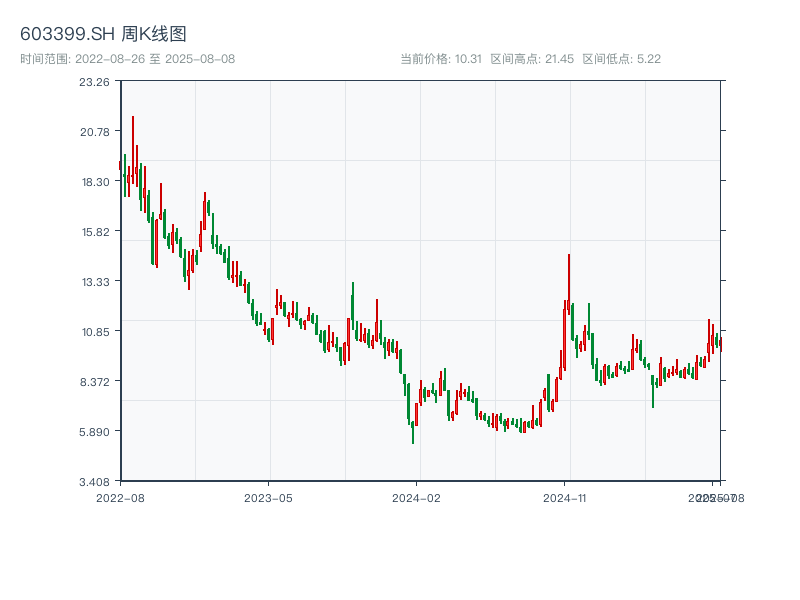The width and height of the screenshot is (800, 600).
Task: Click the red spike candlestick at 2024-11
Action: 569,284
